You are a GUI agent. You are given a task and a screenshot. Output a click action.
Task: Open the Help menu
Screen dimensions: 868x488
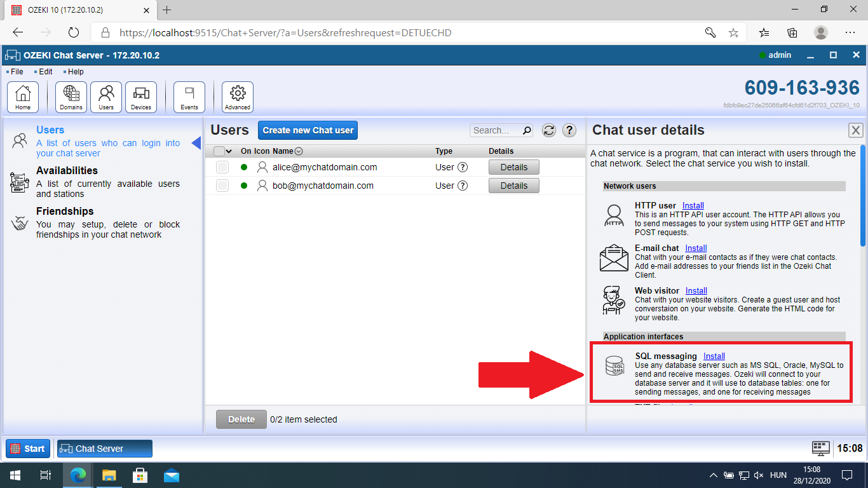click(x=74, y=71)
